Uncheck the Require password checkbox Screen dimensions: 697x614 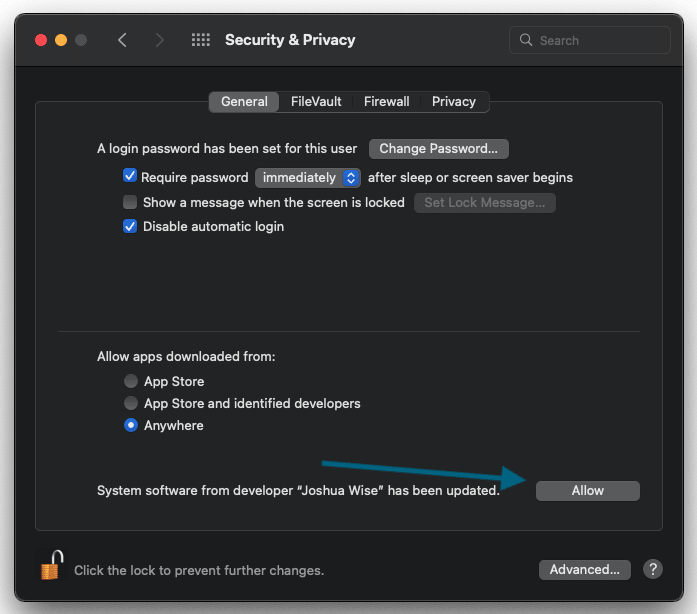pyautogui.click(x=130, y=176)
